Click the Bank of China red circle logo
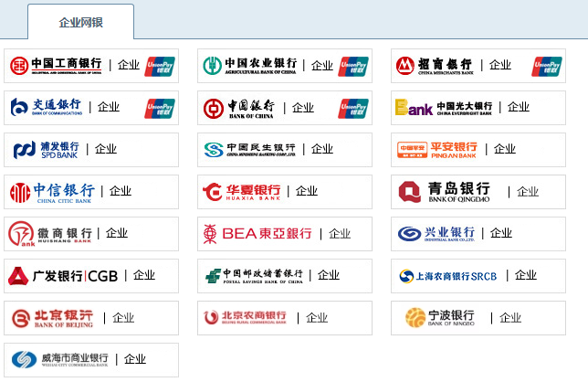588x382 pixels. click(214, 109)
